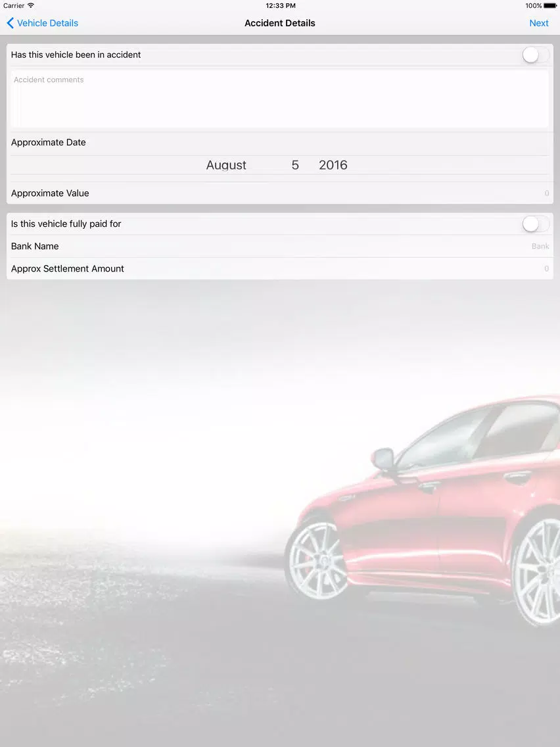Tap the 100% battery percentage

[533, 6]
